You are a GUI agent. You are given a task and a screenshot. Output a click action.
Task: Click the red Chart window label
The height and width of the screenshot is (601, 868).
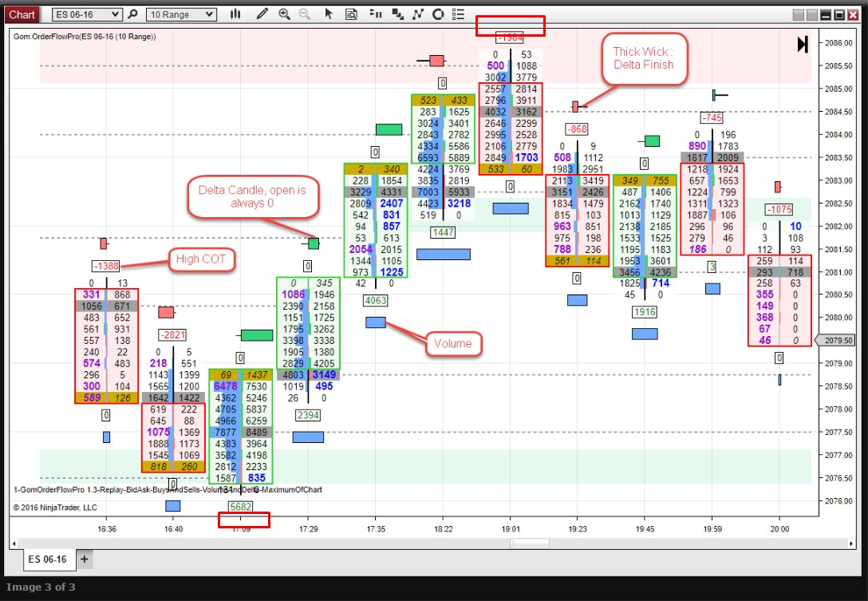point(22,14)
